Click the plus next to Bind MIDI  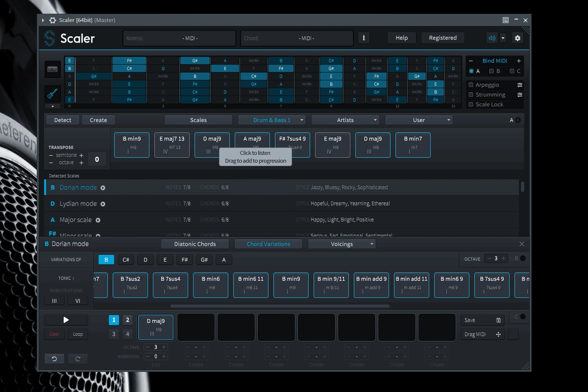pos(518,61)
